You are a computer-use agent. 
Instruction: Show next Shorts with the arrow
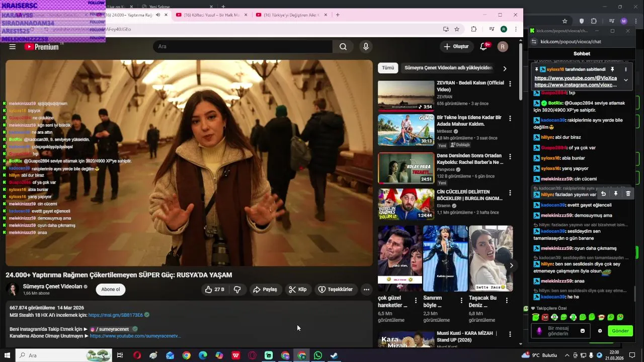coord(511,265)
